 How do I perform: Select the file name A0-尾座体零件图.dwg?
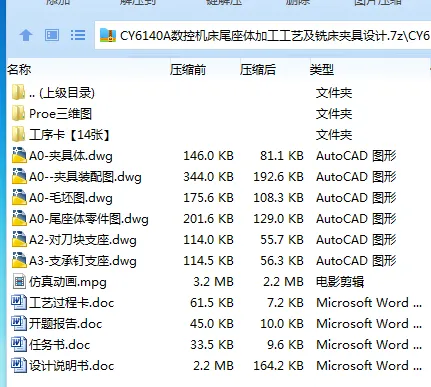click(89, 219)
